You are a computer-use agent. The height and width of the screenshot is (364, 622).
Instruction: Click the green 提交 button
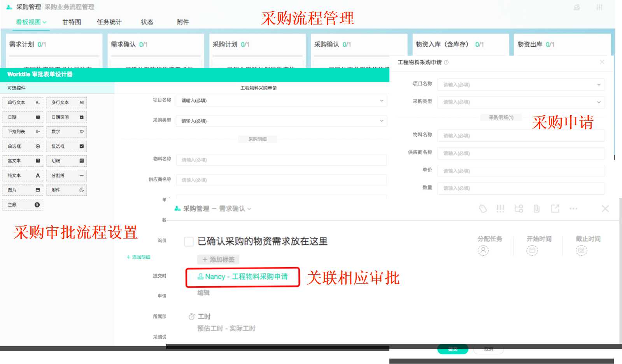pyautogui.click(x=453, y=349)
